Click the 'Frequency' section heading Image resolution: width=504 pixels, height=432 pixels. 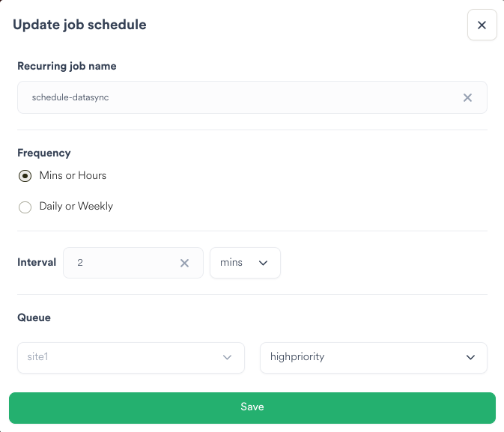click(43, 153)
